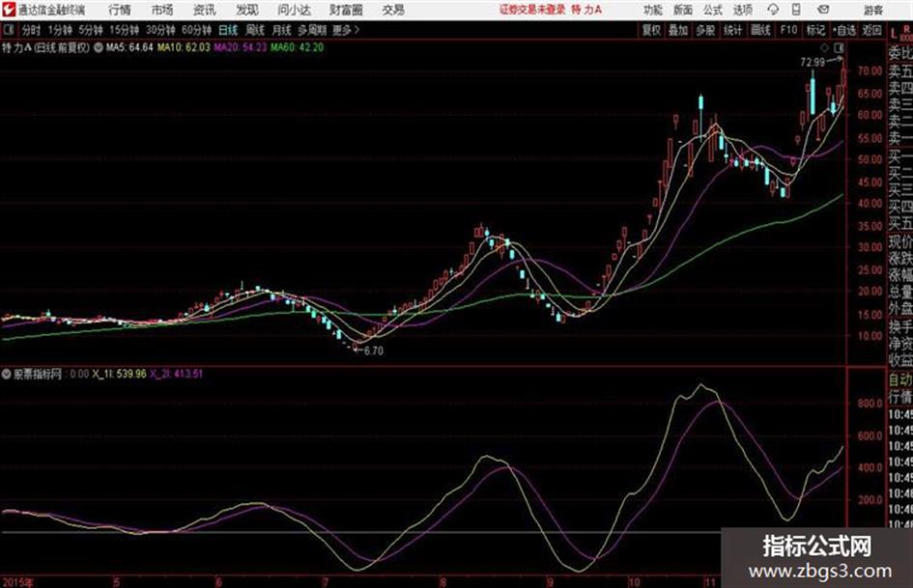
Task: Open the 功能 dropdown menu
Action: coord(653,10)
